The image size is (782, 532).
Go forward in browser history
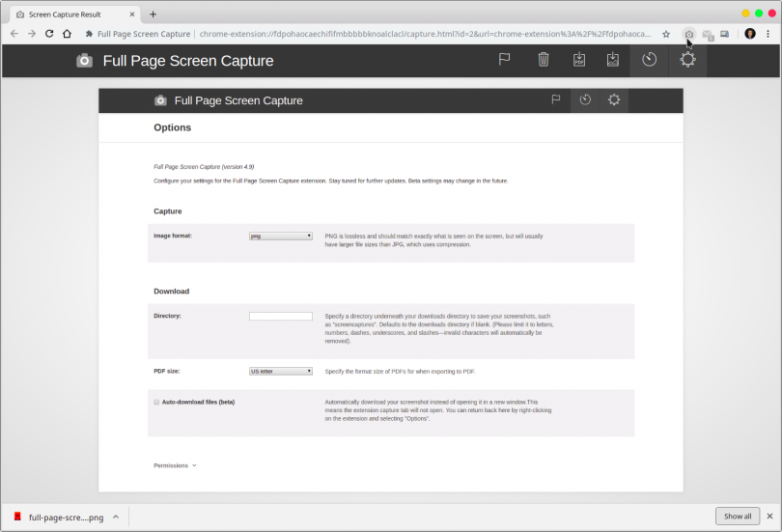point(32,34)
